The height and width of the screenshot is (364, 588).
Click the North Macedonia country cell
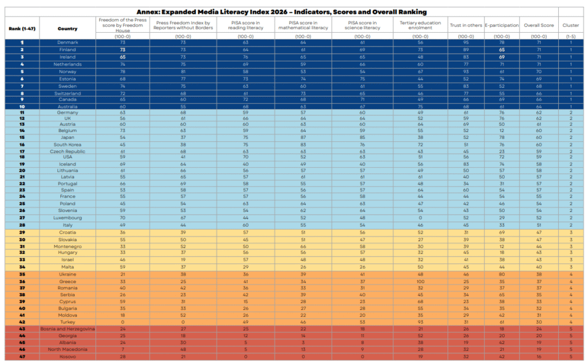pyautogui.click(x=68, y=349)
